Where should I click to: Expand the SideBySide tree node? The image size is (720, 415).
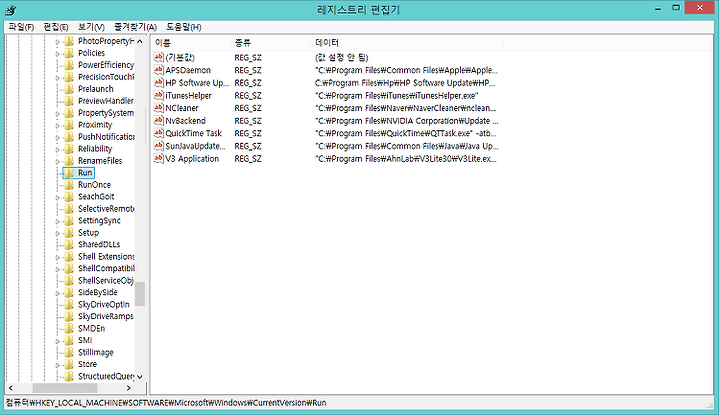[x=57, y=293]
